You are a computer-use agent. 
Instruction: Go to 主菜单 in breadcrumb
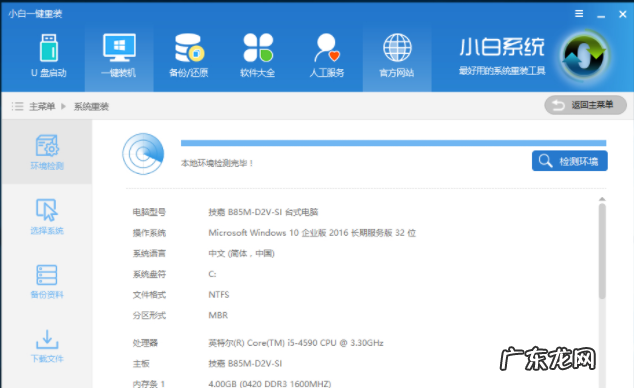42,106
